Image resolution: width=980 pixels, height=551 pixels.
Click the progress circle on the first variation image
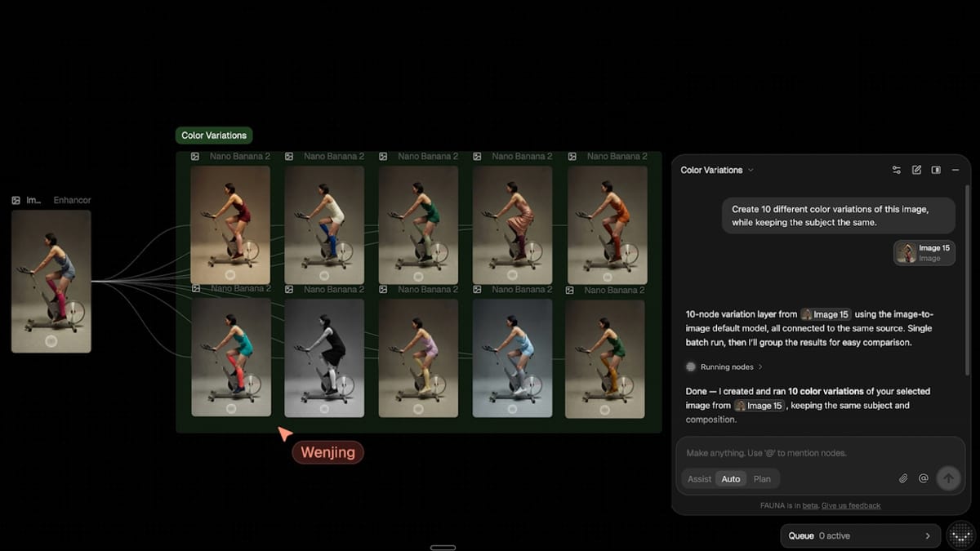pyautogui.click(x=230, y=277)
